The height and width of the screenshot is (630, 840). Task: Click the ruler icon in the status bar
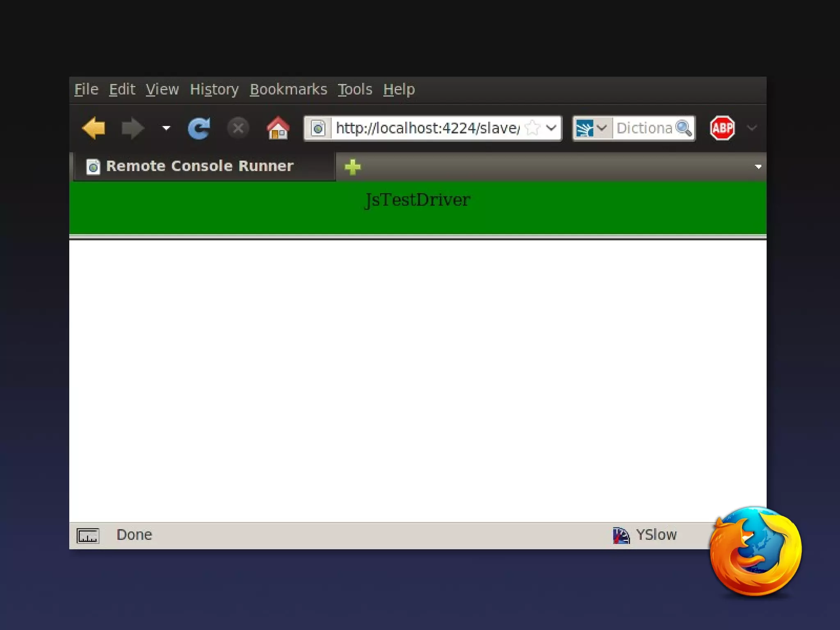(88, 536)
